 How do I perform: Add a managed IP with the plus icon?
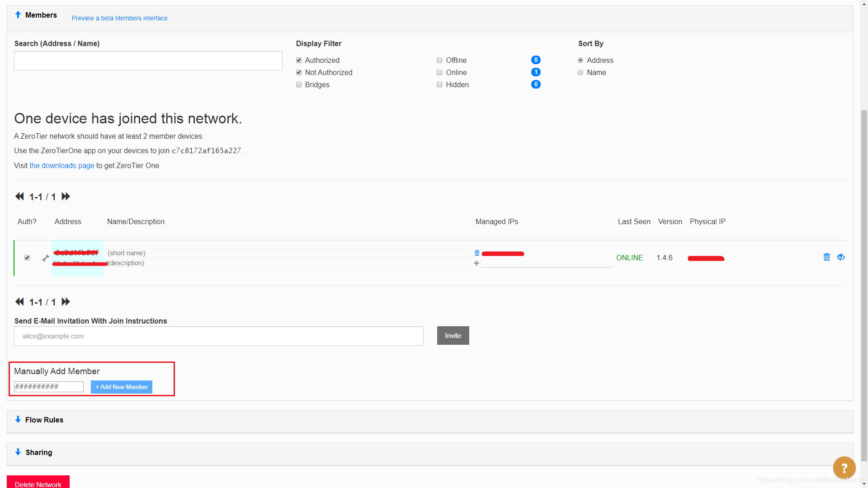(x=476, y=263)
